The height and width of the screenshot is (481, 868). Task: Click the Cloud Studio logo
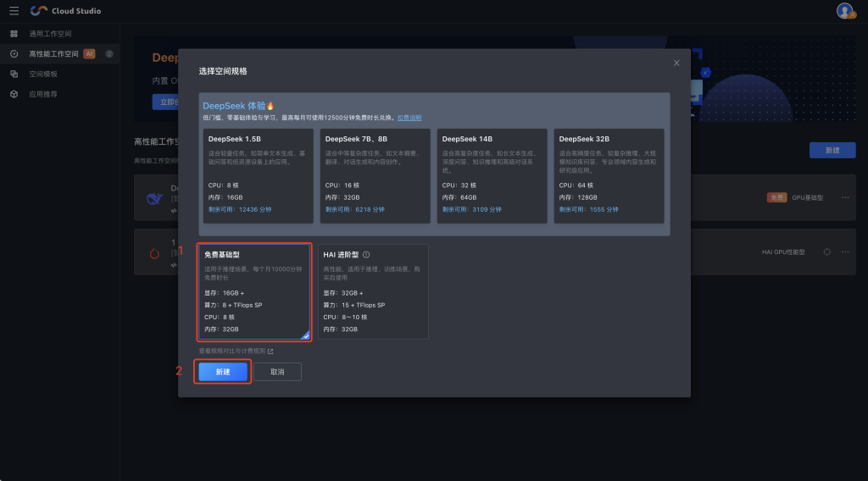pyautogui.click(x=65, y=10)
